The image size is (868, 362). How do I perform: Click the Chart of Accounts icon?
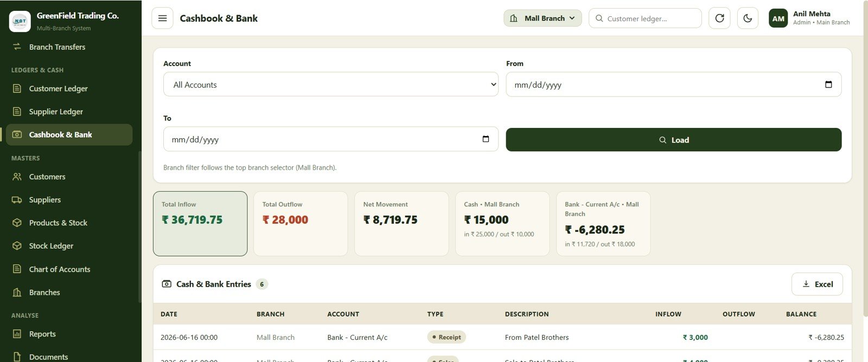click(x=17, y=269)
